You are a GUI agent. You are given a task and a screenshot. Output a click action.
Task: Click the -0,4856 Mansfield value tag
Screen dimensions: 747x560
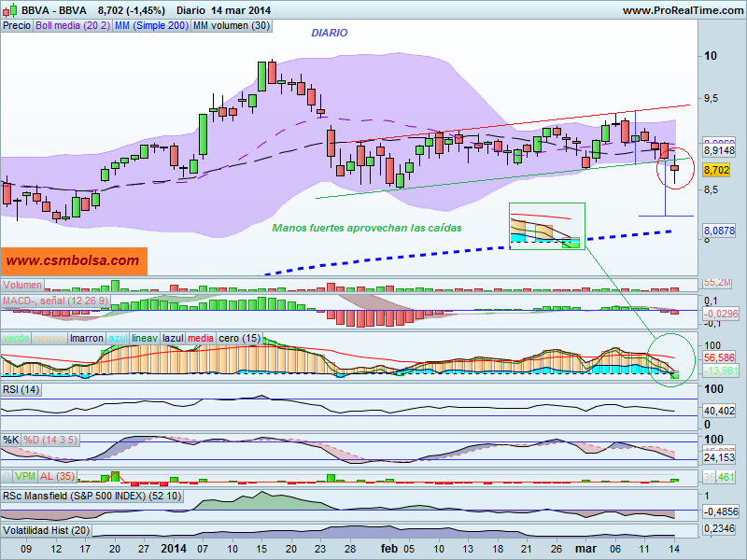pyautogui.click(x=721, y=511)
